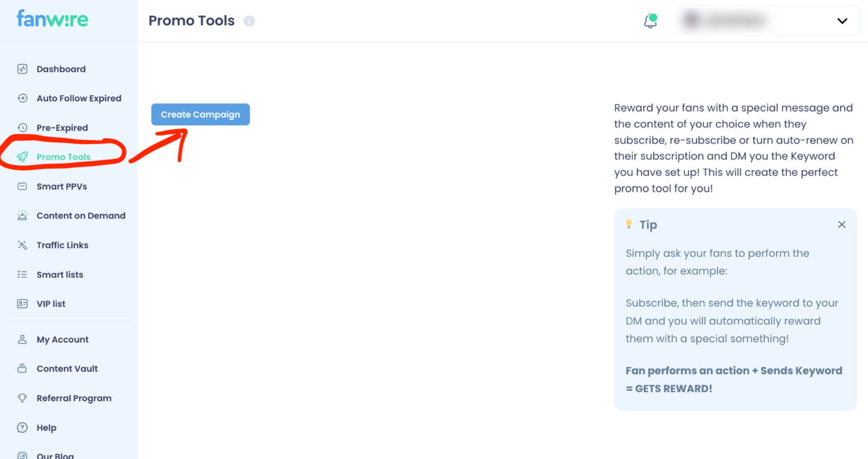Click the Referral Program trophy icon
Screen dimensions: 868x459
click(x=22, y=398)
